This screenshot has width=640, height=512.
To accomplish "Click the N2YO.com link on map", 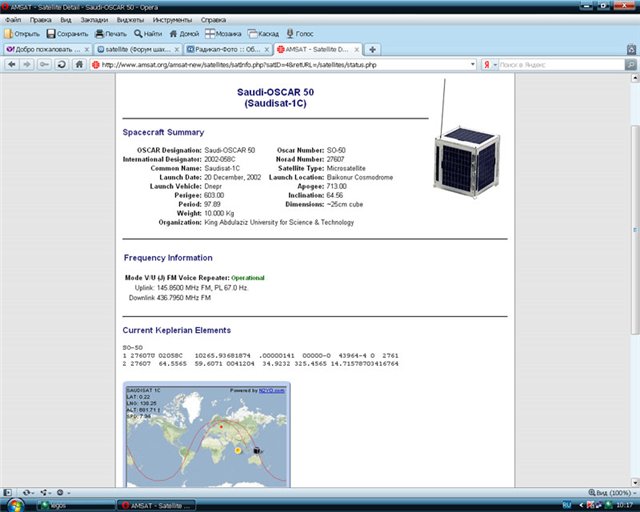I will (273, 391).
